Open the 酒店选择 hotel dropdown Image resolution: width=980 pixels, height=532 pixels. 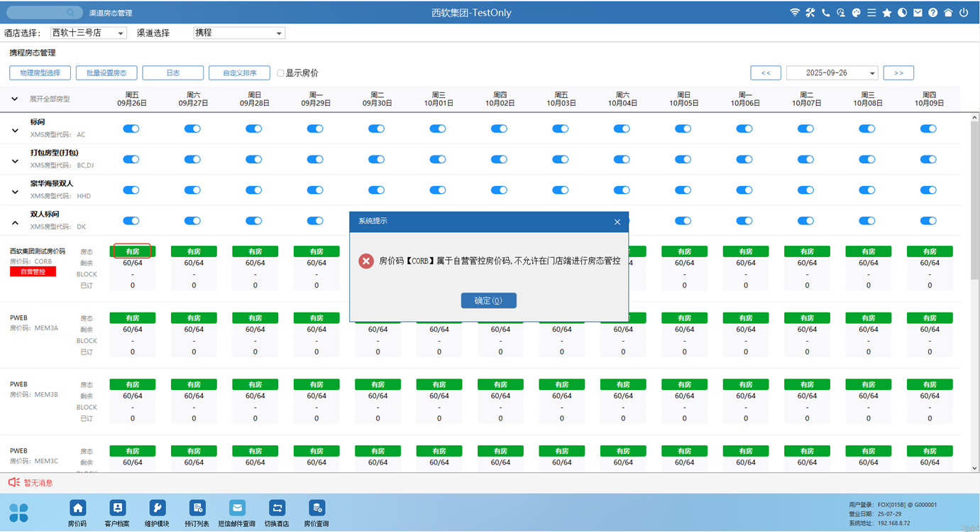(88, 33)
